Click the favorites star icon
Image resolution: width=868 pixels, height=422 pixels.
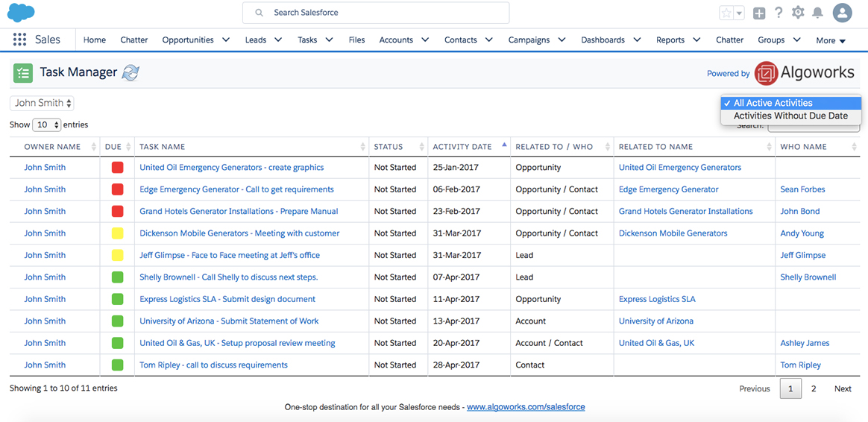pos(726,13)
